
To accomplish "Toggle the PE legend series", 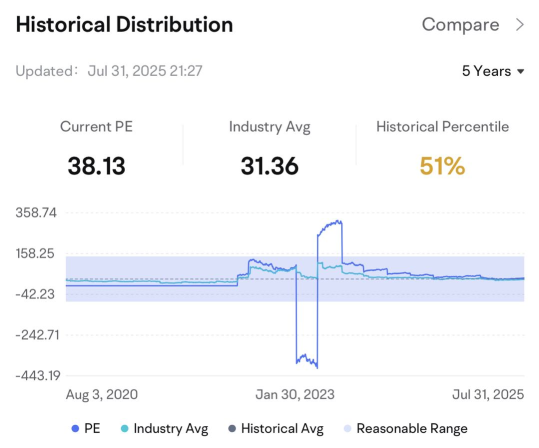I will (x=86, y=428).
